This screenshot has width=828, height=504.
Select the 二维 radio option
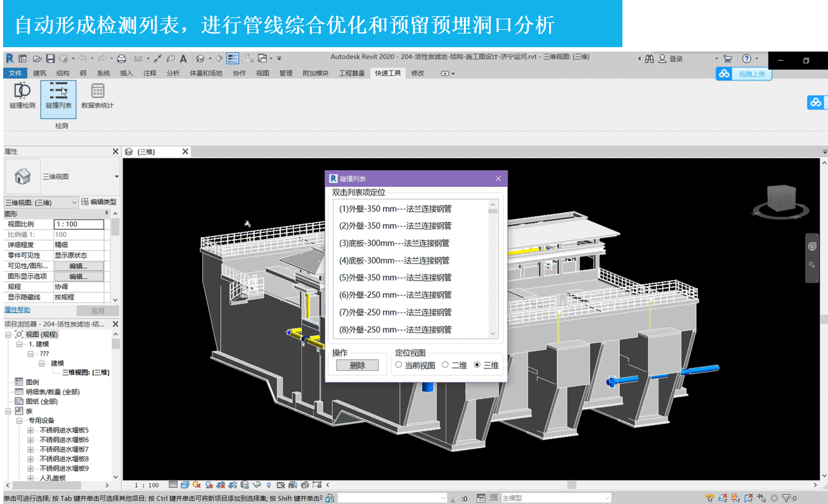pos(445,365)
